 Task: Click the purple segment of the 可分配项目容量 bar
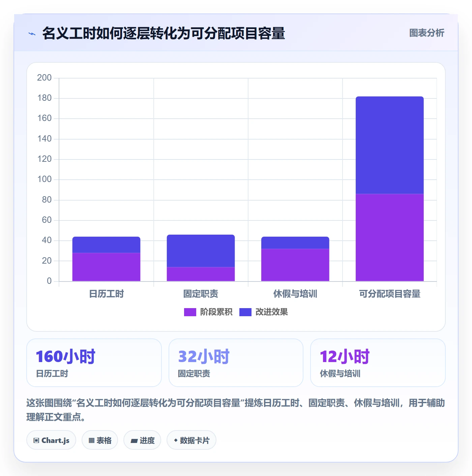389,237
